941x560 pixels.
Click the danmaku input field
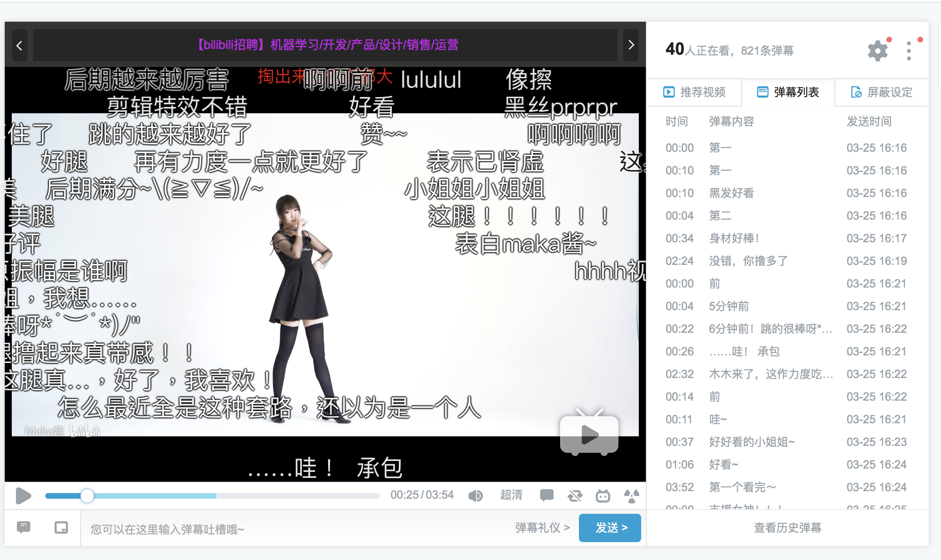pyautogui.click(x=297, y=529)
